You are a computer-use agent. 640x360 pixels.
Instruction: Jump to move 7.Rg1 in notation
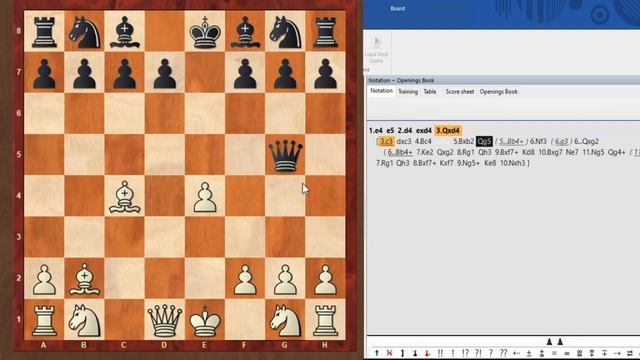(384, 163)
